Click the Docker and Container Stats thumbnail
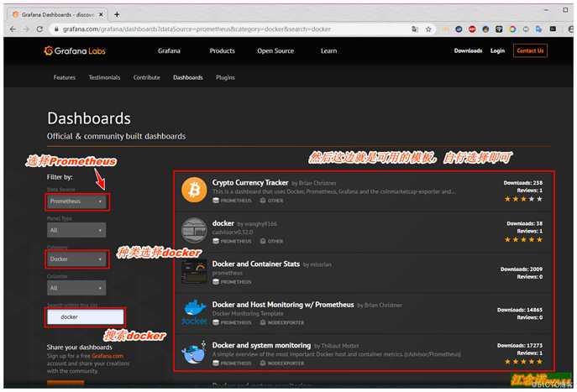This screenshot has width=577, height=392. point(194,271)
